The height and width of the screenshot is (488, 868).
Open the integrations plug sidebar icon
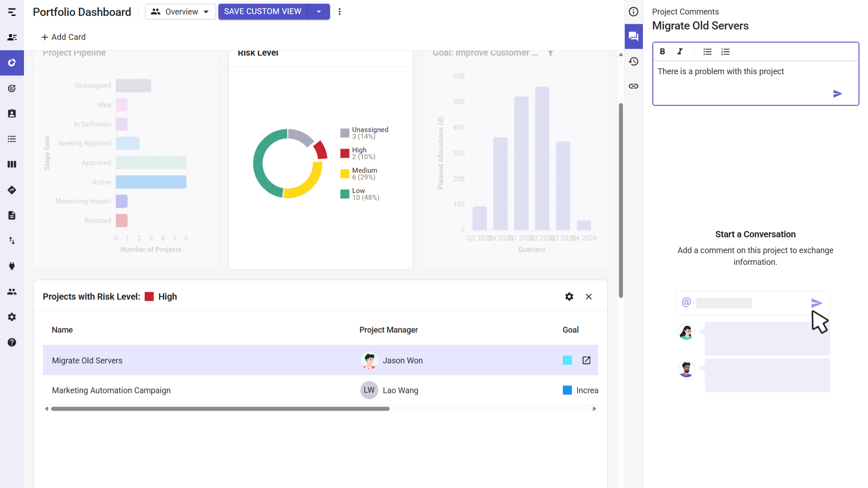pos(12,266)
